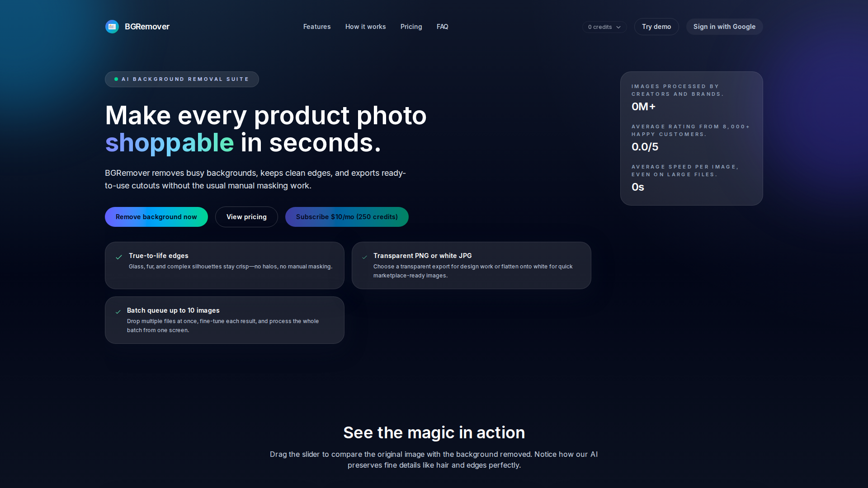Click the 0.0/5 average rating stat
Image resolution: width=868 pixels, height=488 pixels.
point(645,147)
